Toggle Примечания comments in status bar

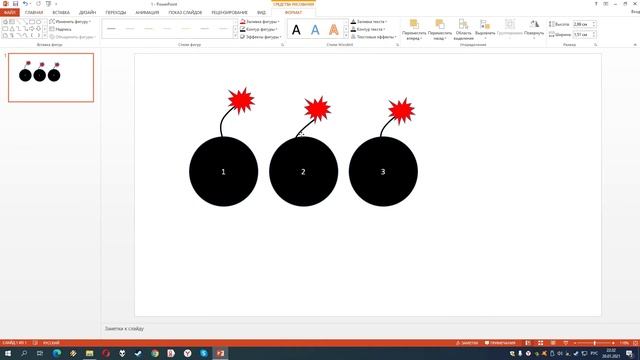click(x=500, y=343)
